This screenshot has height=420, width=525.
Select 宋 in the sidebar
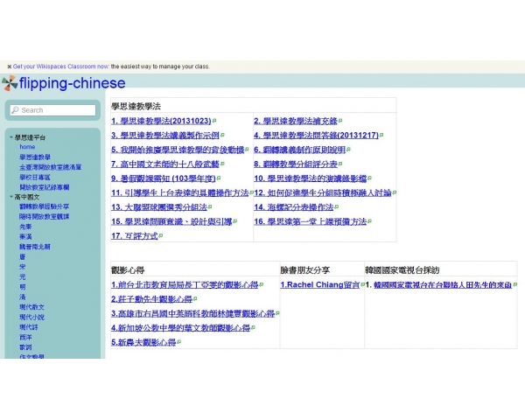[23, 267]
